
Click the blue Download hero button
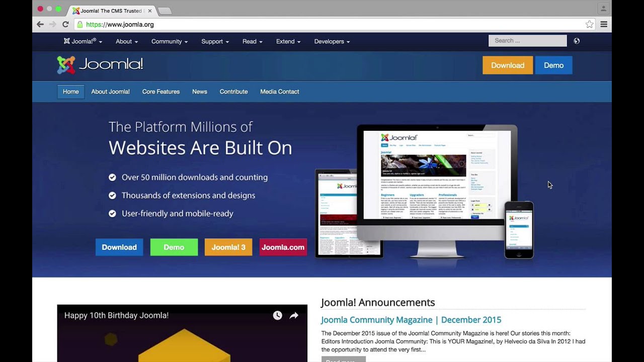pyautogui.click(x=119, y=247)
